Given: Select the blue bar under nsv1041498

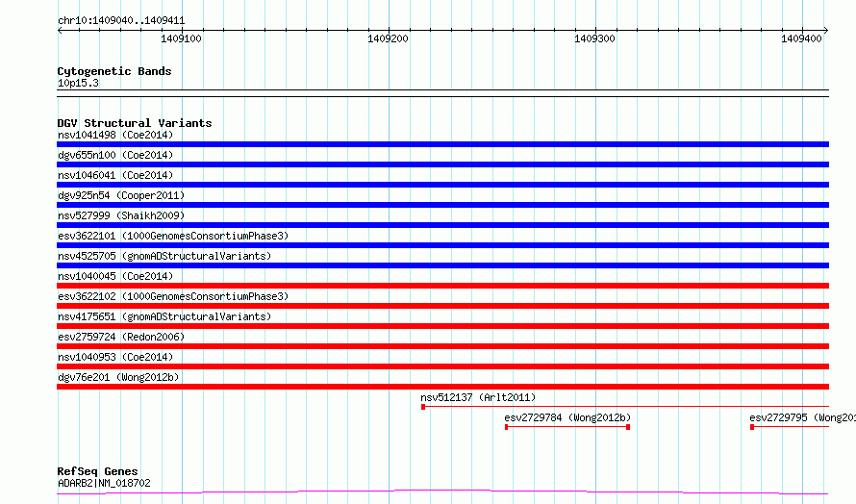Looking at the screenshot, I should (442, 144).
